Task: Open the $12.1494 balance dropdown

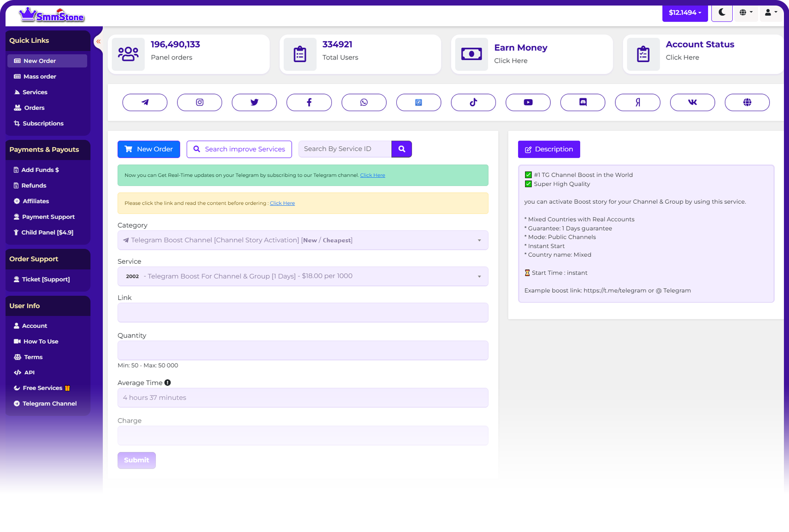Action: (x=684, y=12)
